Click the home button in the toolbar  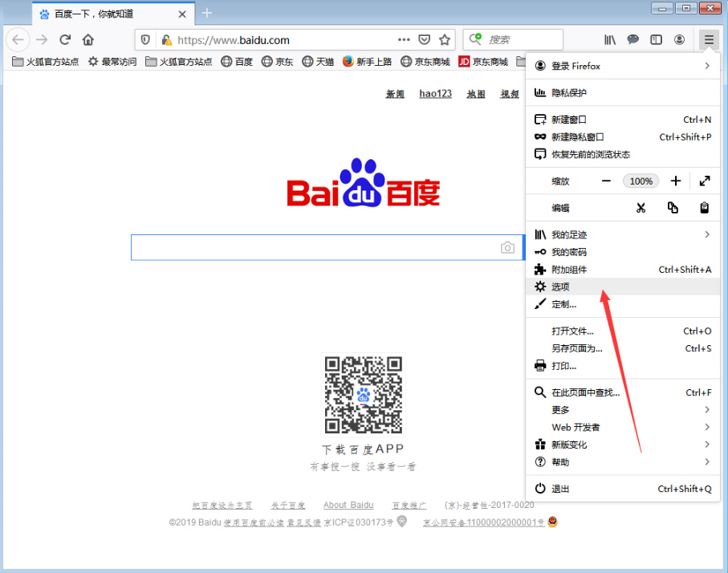(x=88, y=39)
